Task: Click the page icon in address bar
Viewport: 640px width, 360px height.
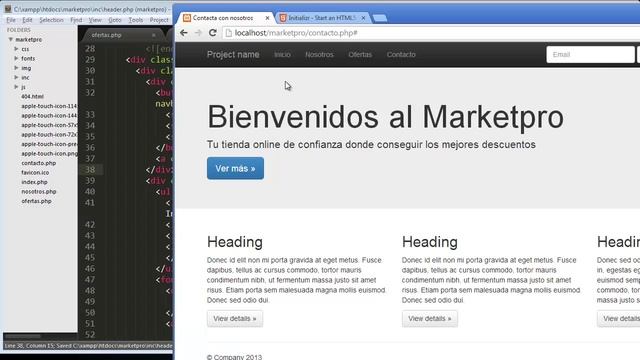Action: (x=229, y=33)
